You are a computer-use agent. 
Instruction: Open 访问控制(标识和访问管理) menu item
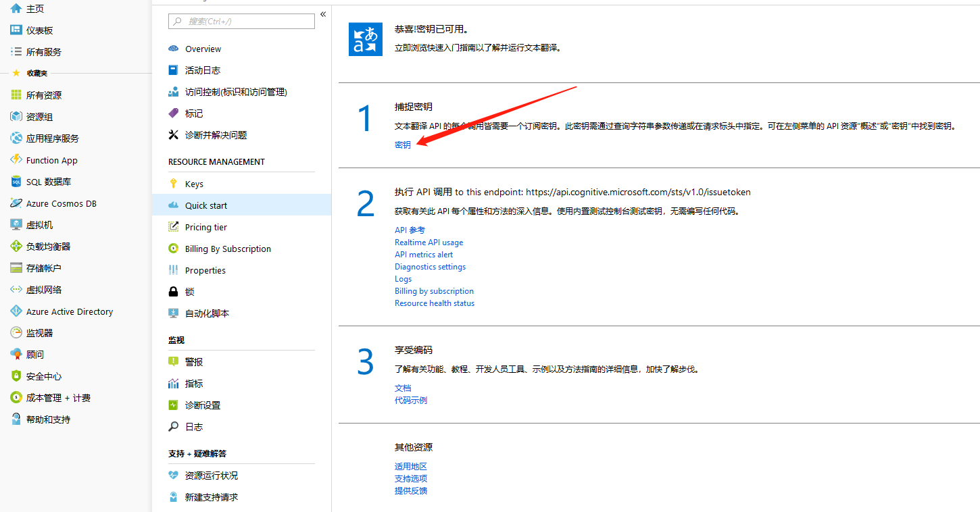[241, 92]
